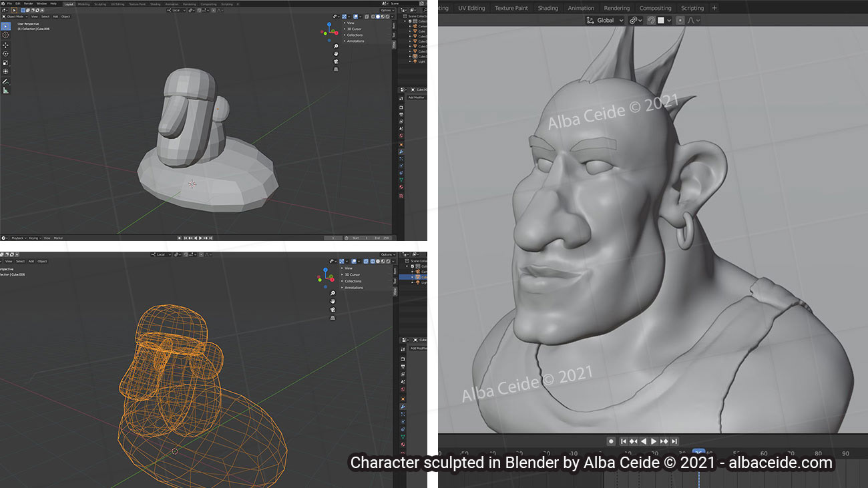Click the record keyframe dot in right window

pyautogui.click(x=610, y=441)
